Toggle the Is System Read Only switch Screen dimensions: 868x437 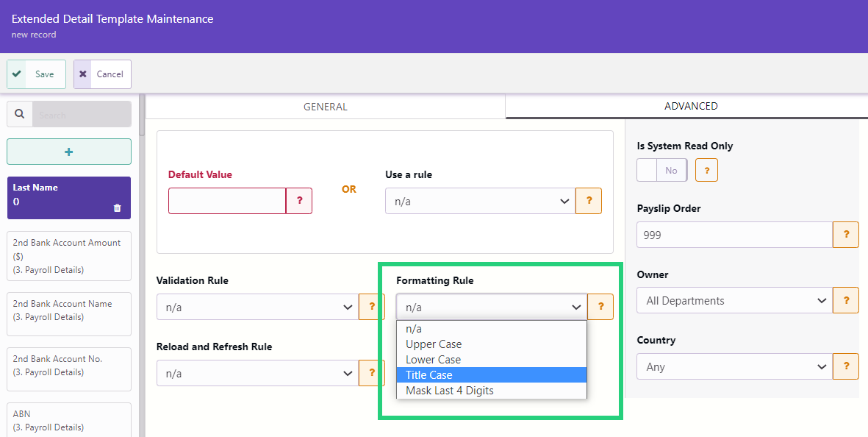coord(661,170)
